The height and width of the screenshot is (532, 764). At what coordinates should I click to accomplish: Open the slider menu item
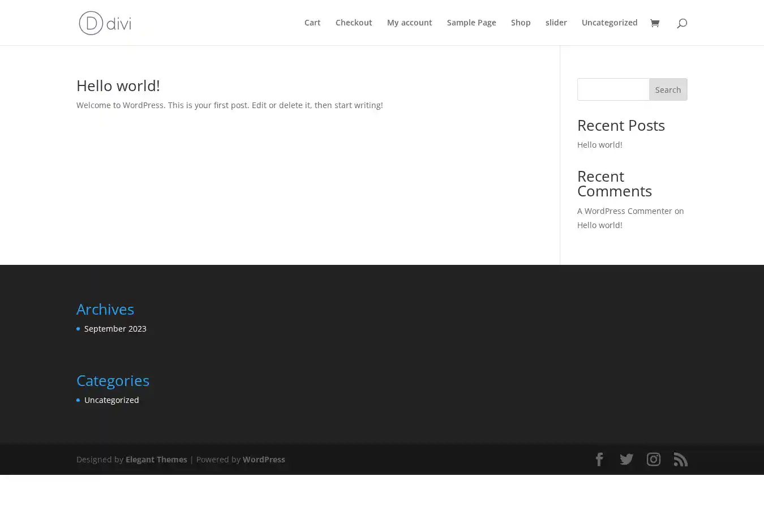coord(556,23)
